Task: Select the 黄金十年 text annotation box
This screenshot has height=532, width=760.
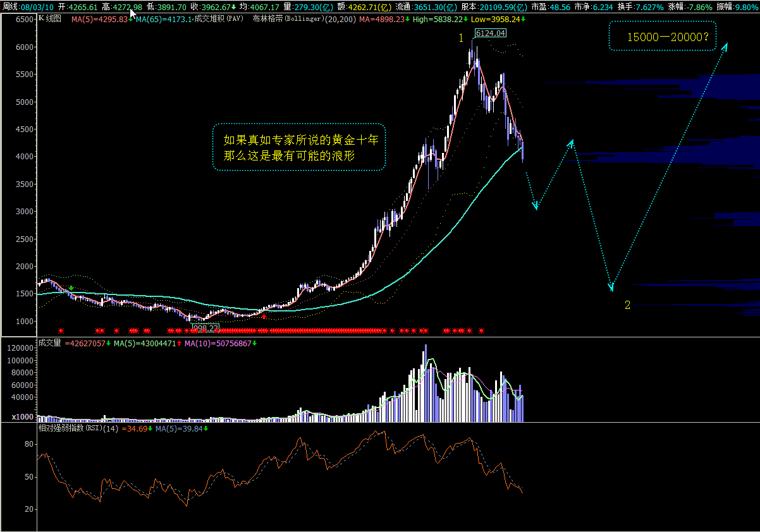Action: point(299,147)
